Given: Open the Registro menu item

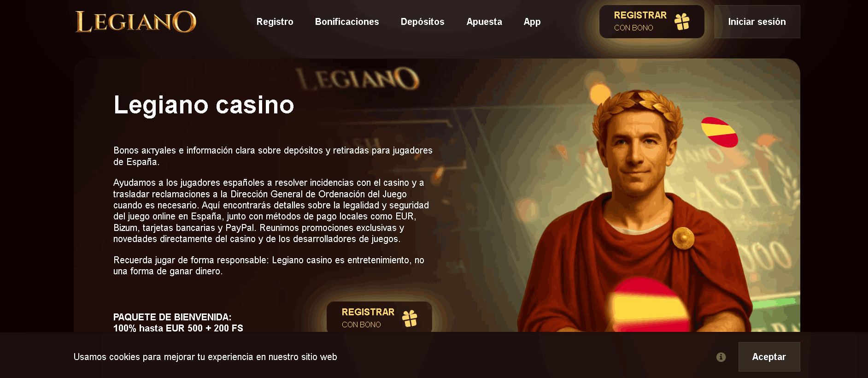Looking at the screenshot, I should pos(275,22).
